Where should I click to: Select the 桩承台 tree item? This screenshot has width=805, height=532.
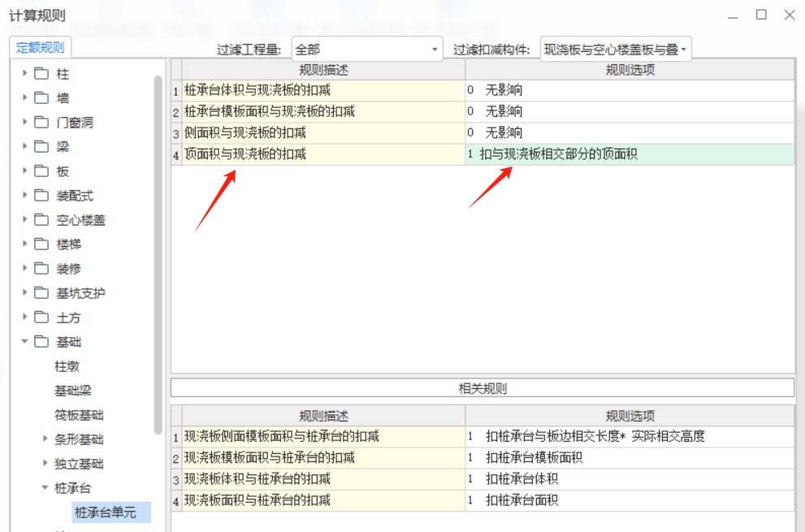click(73, 488)
